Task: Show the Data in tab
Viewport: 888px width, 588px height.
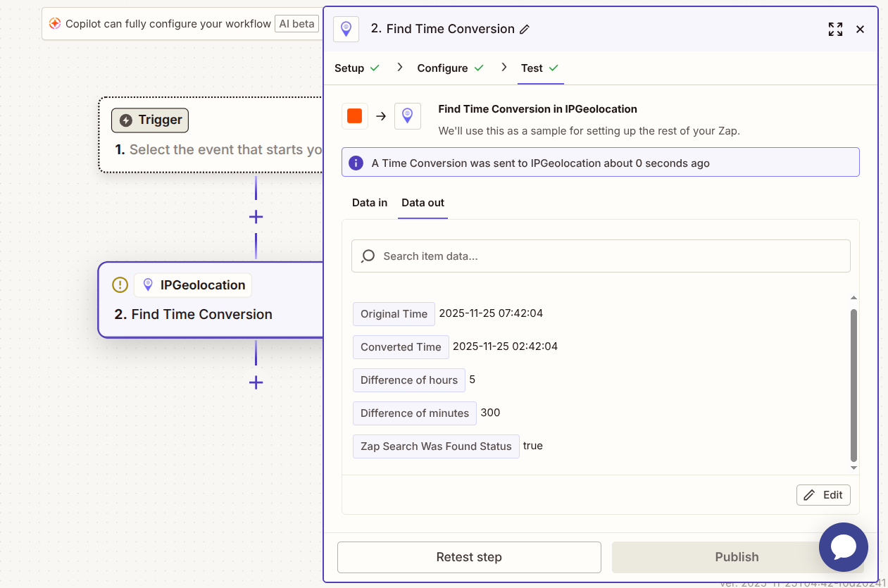Action: pyautogui.click(x=370, y=203)
